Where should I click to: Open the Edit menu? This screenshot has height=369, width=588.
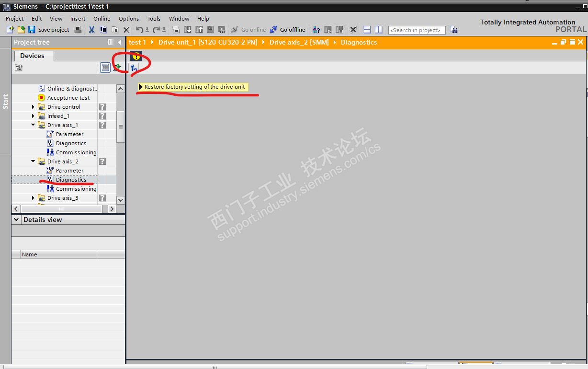point(37,19)
